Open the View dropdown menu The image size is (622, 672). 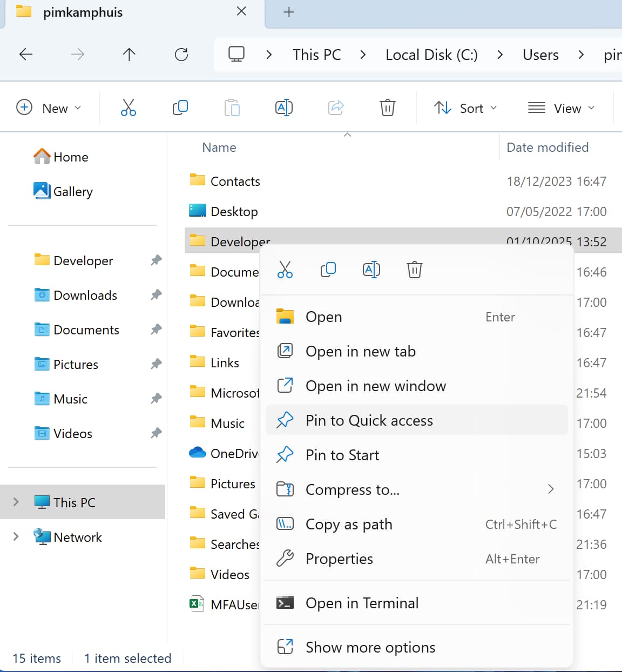[561, 108]
